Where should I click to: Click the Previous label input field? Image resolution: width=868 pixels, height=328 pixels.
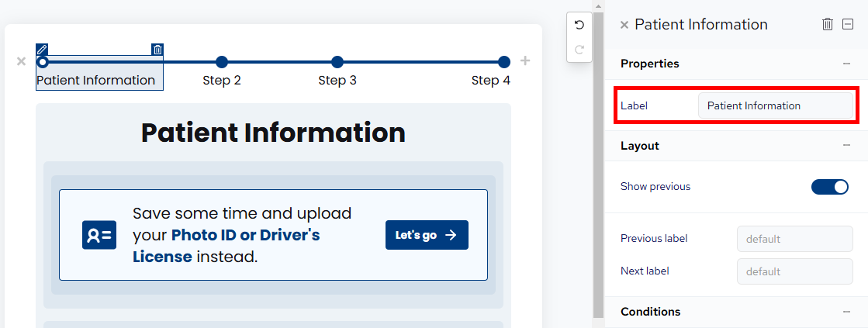pyautogui.click(x=795, y=240)
